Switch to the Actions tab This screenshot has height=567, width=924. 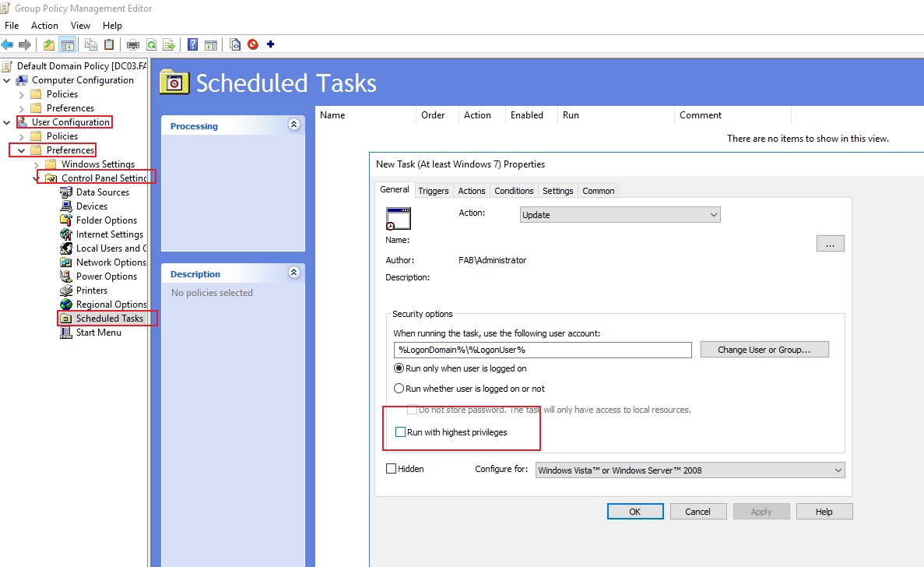(x=472, y=191)
